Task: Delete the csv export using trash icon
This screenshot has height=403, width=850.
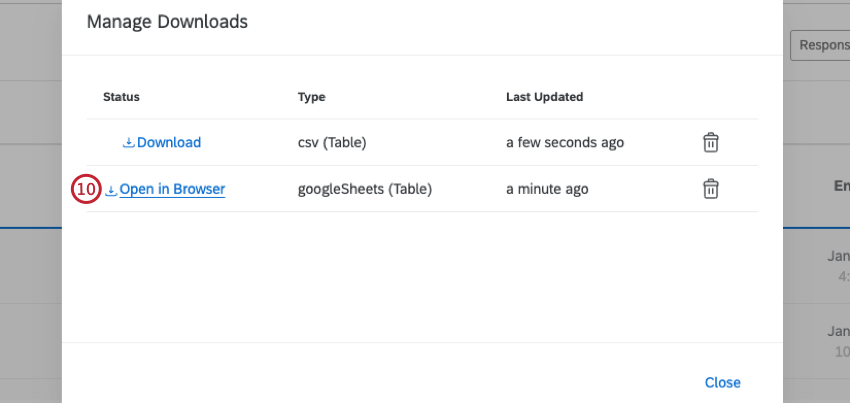Action: (x=710, y=142)
